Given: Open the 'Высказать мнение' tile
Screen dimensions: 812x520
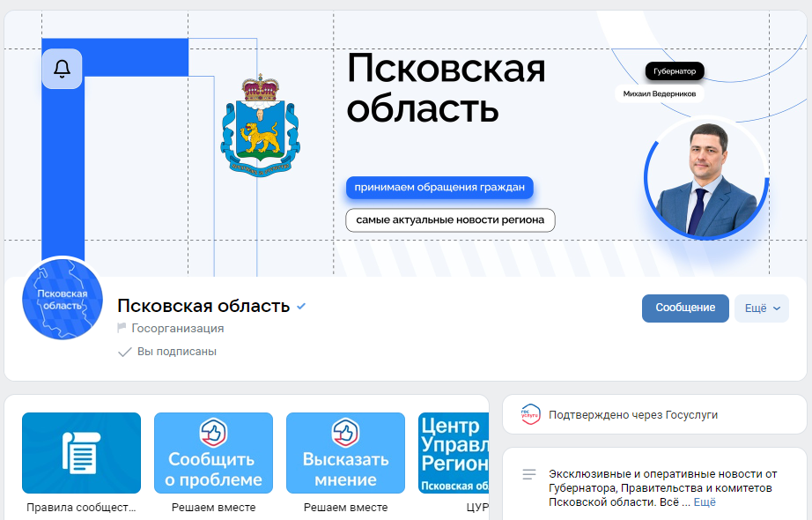Looking at the screenshot, I should click(345, 453).
